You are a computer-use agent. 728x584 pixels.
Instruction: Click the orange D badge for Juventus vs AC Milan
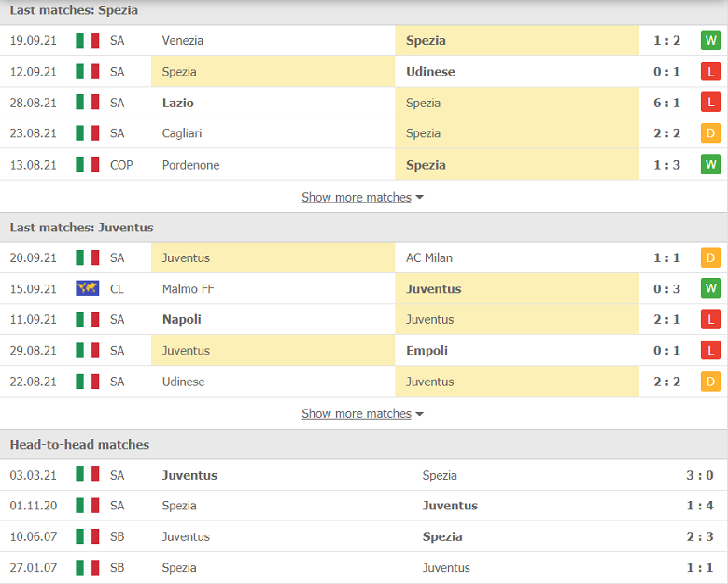710,257
